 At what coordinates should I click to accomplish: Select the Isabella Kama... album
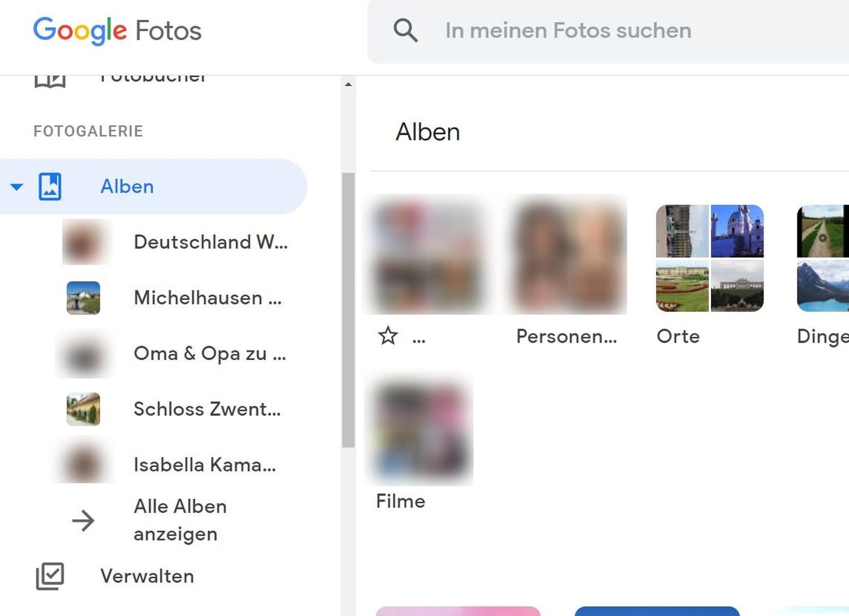[x=204, y=465]
